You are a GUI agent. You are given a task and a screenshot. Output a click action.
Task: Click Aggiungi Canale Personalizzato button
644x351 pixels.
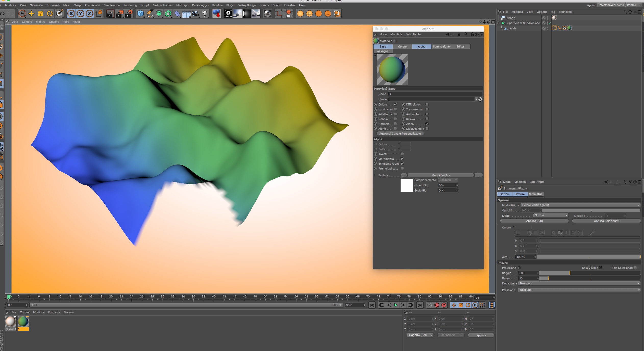click(x=400, y=134)
